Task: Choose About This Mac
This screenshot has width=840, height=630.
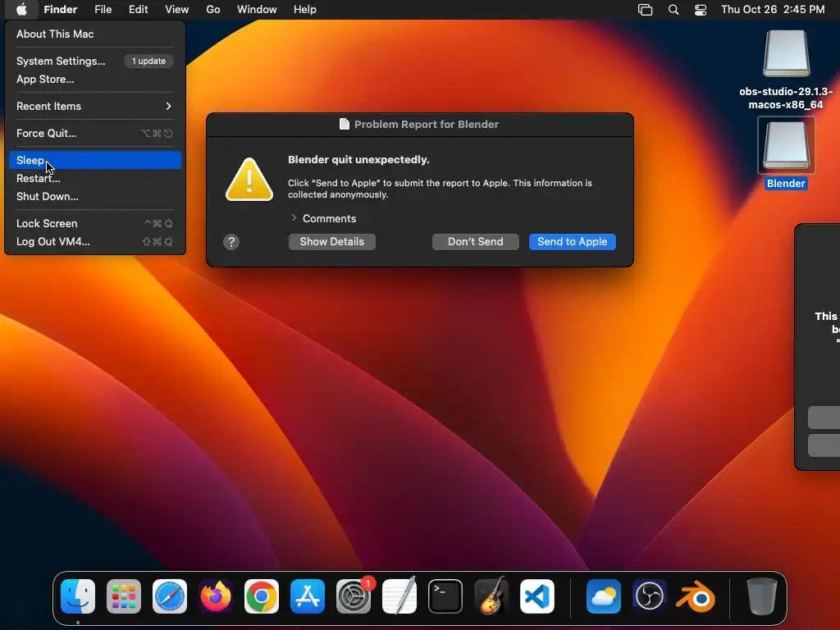Action: (x=95, y=34)
